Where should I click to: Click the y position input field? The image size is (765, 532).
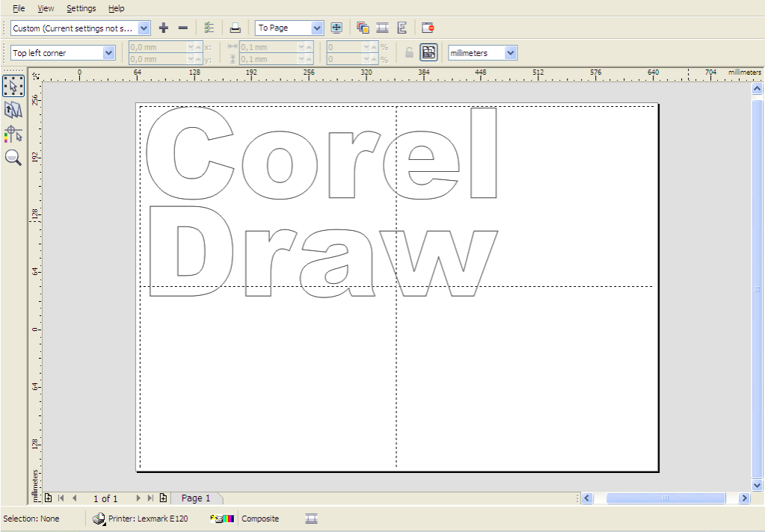coord(158,58)
